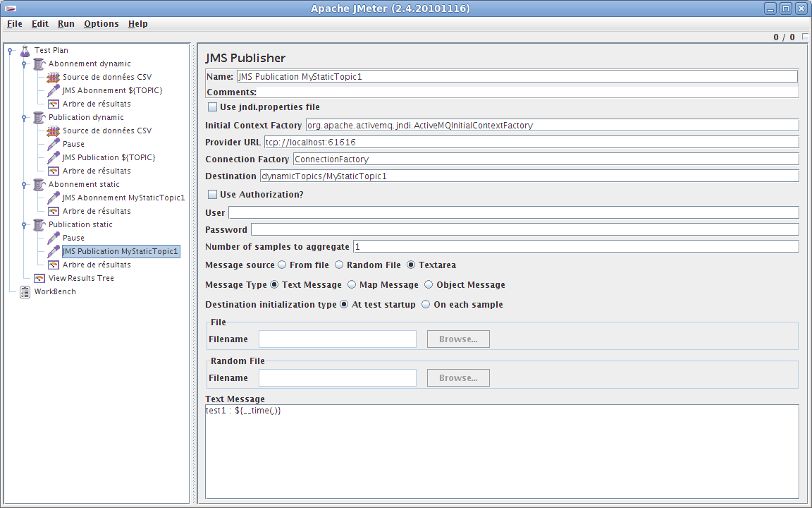Image resolution: width=812 pixels, height=508 pixels.
Task: Click Browse in the Random File section
Action: tap(457, 377)
